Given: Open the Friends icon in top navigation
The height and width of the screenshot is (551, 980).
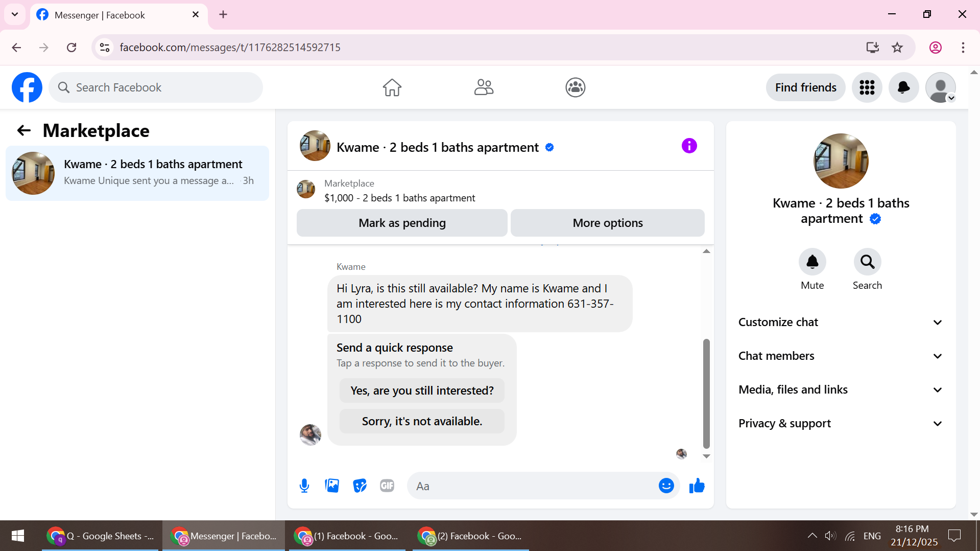Looking at the screenshot, I should [x=484, y=87].
